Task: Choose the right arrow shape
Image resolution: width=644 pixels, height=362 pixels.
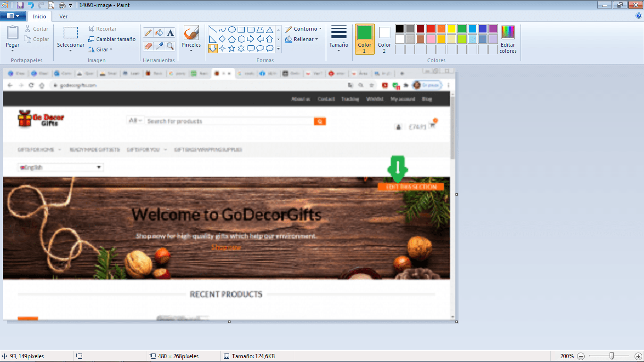Action: 251,39
